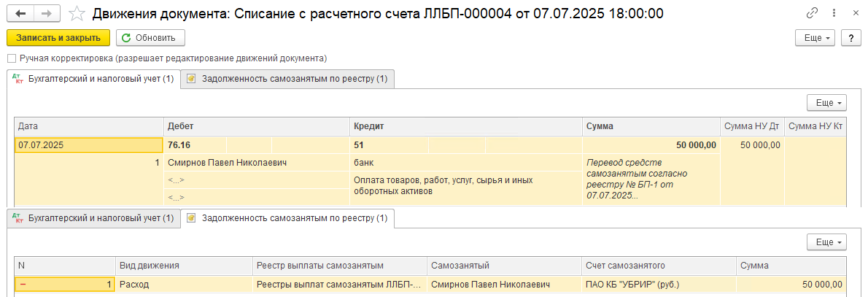Click Записать и закрыть button
Image resolution: width=868 pixels, height=297 pixels.
pos(58,38)
